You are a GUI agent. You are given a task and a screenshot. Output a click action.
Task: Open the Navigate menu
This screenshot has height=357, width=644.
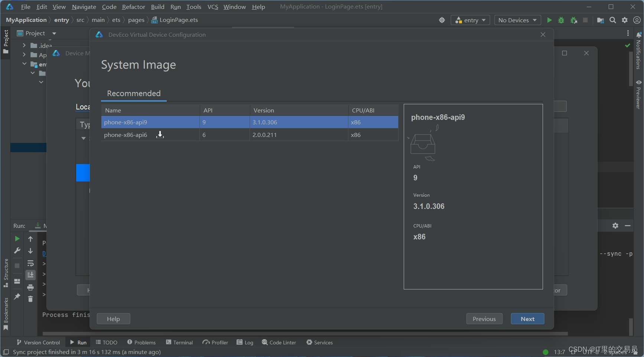(x=84, y=7)
